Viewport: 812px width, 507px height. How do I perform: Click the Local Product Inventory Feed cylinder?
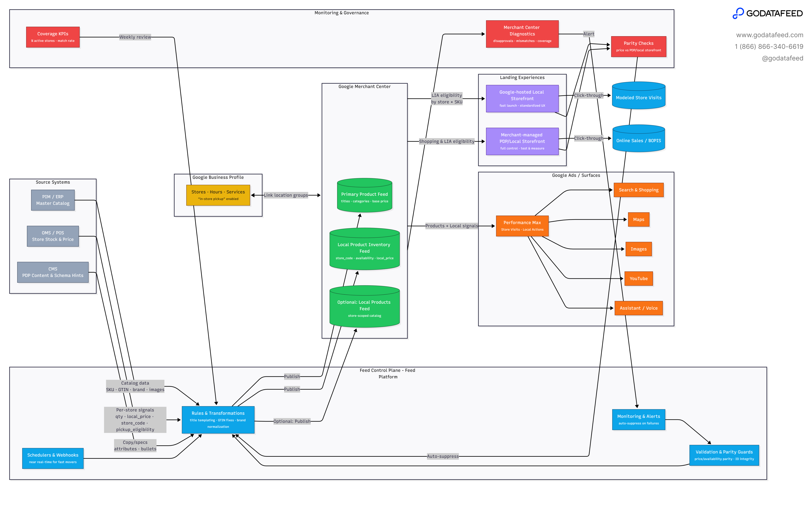pos(364,250)
